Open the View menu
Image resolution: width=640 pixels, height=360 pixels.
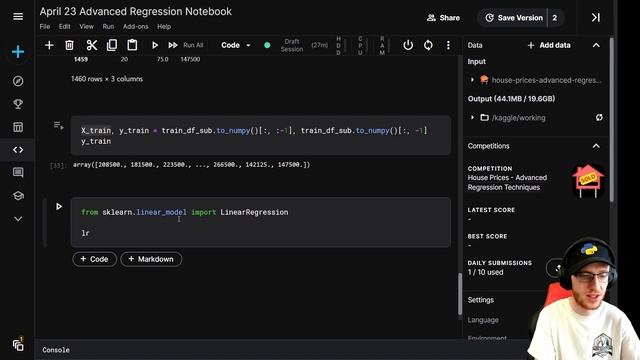[86, 27]
